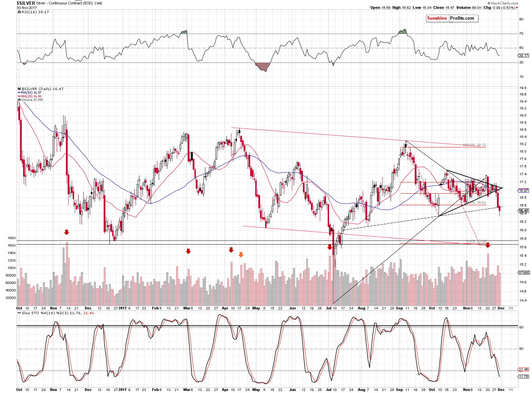This screenshot has height=393, width=532.
Task: Click the Close 16.47 header value
Action: [x=443, y=8]
